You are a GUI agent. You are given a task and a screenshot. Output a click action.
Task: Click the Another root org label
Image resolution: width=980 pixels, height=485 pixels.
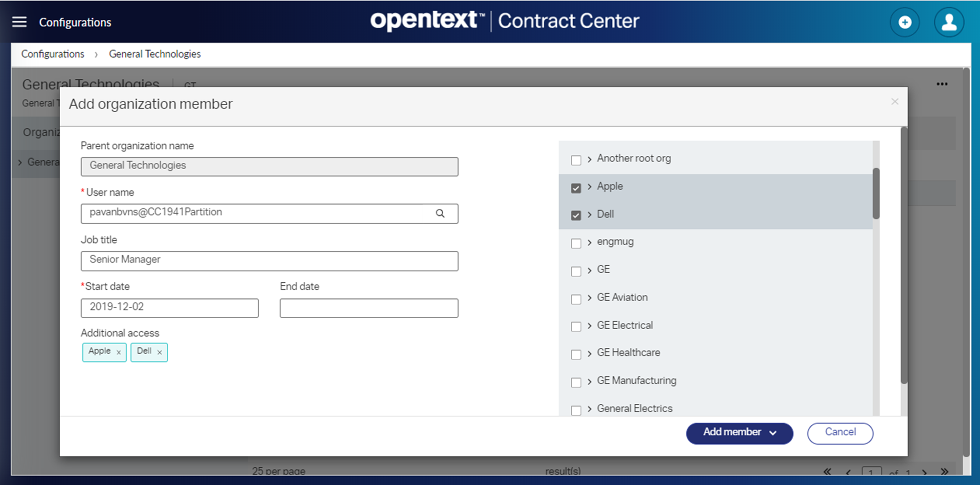click(x=634, y=158)
